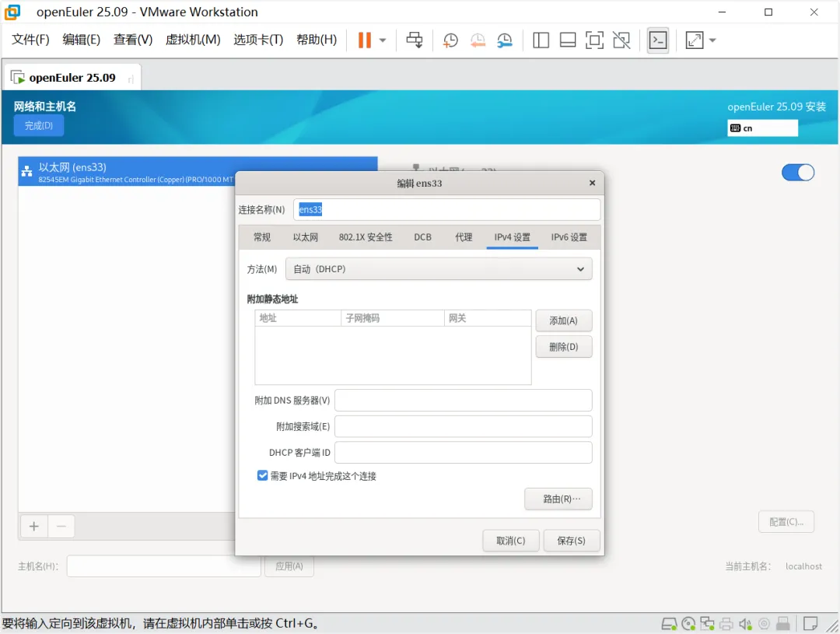The height and width of the screenshot is (634, 840).
Task: Click 取消(C) to cancel editing
Action: coord(510,541)
